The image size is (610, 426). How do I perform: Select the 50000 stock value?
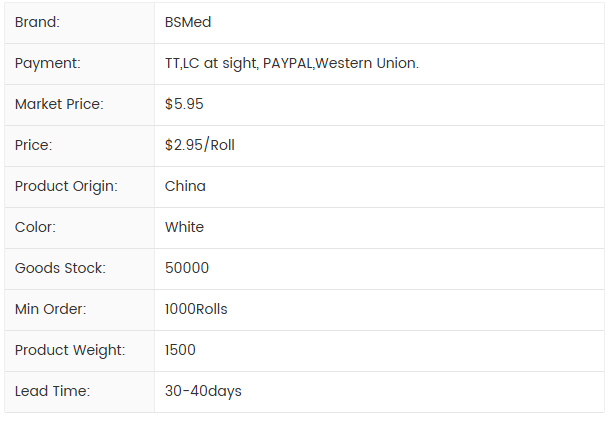[x=187, y=268]
